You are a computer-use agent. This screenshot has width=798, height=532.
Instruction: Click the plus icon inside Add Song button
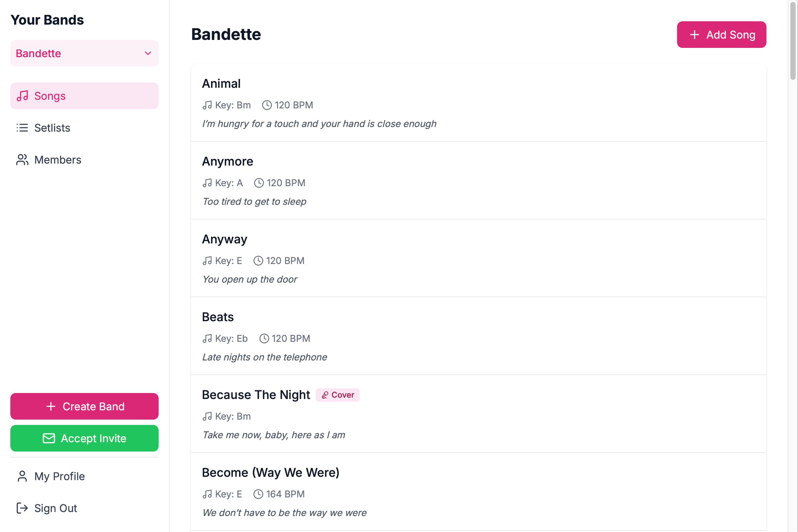pyautogui.click(x=695, y=34)
